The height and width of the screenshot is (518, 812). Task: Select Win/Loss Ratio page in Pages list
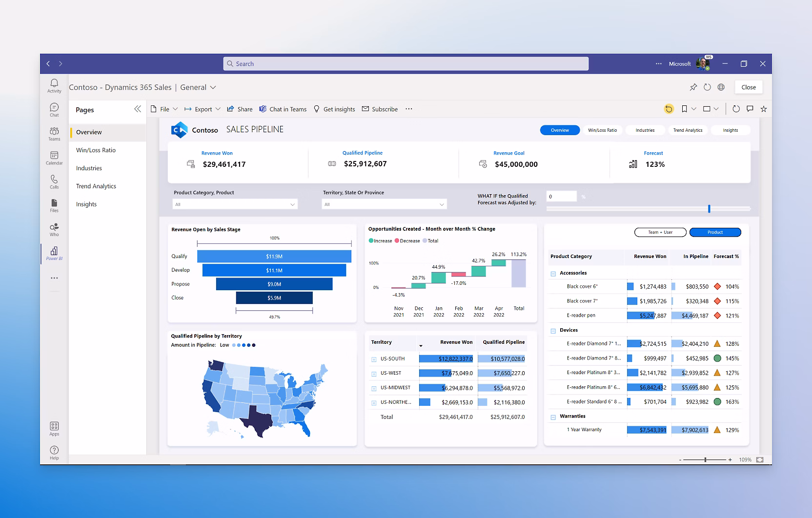pos(96,150)
